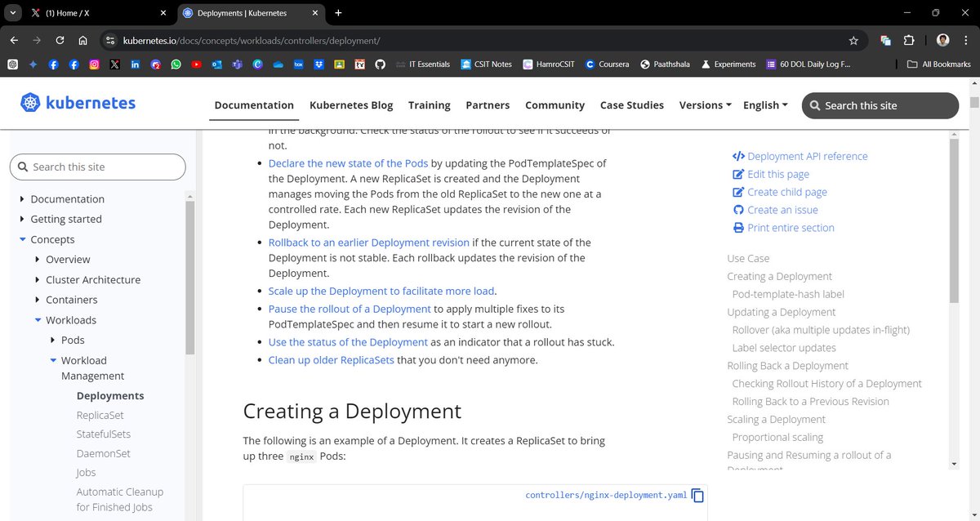Screen dimensions: 980x521
Task: Open the WhatsApp bookmark icon
Action: click(x=176, y=64)
